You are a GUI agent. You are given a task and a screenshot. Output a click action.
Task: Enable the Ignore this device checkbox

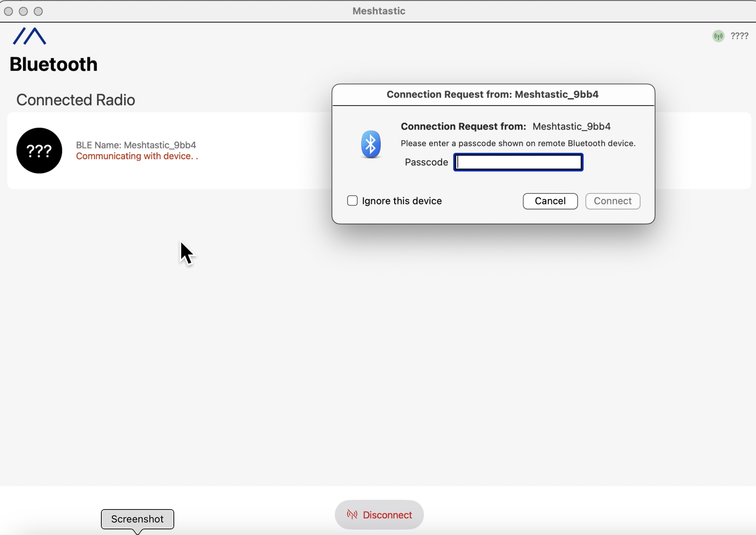coord(352,201)
